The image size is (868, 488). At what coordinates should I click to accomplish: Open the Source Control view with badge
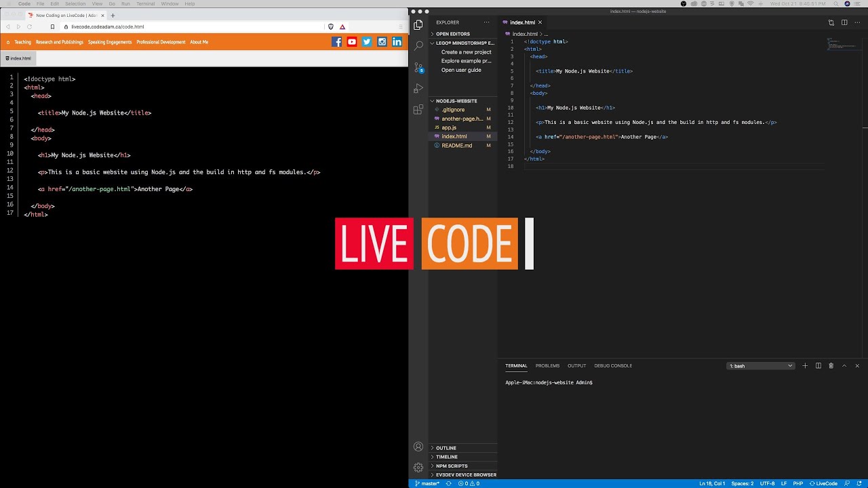tap(418, 67)
